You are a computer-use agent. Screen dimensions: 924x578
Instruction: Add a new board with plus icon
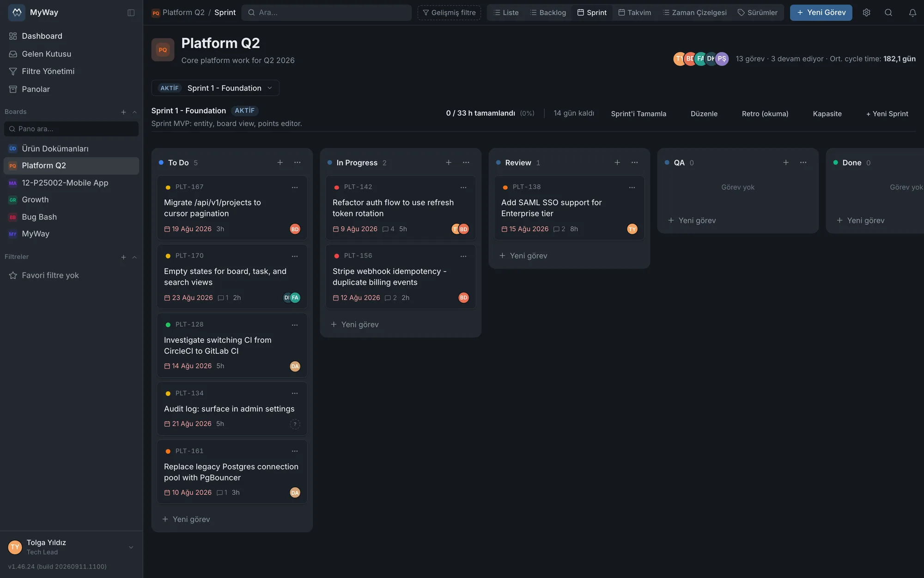[123, 112]
